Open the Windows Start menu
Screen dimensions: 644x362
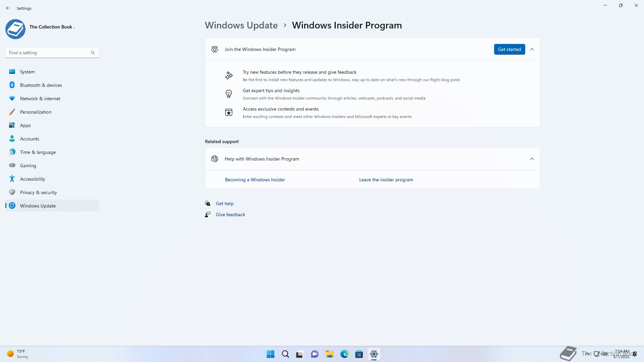tap(270, 354)
